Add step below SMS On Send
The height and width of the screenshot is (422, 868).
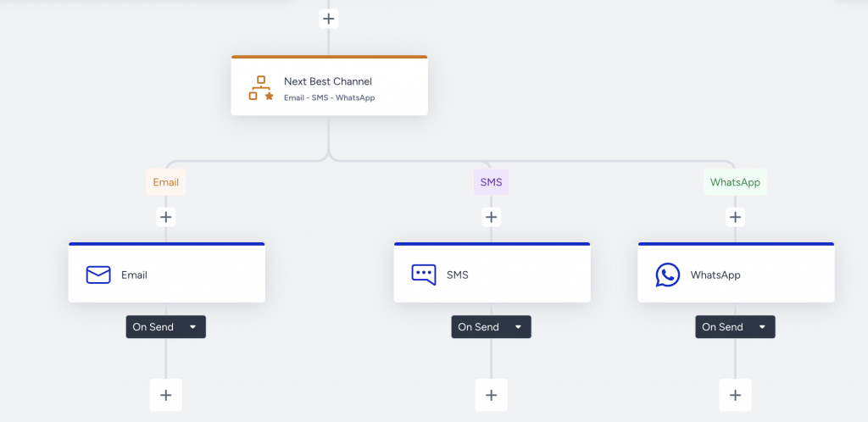[x=491, y=395]
